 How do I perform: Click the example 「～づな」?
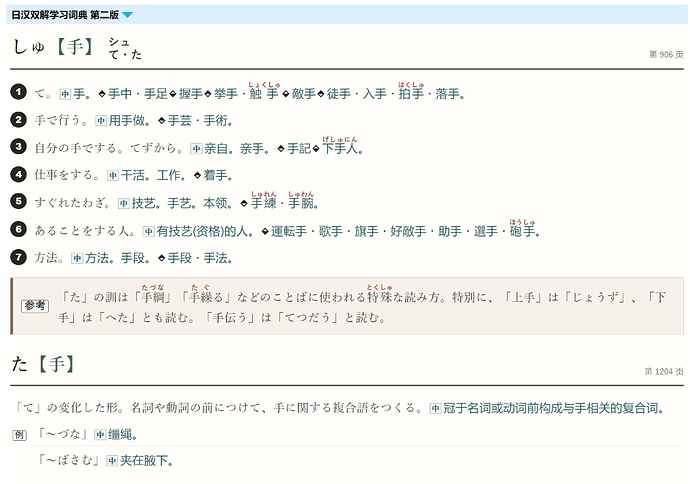point(63,434)
